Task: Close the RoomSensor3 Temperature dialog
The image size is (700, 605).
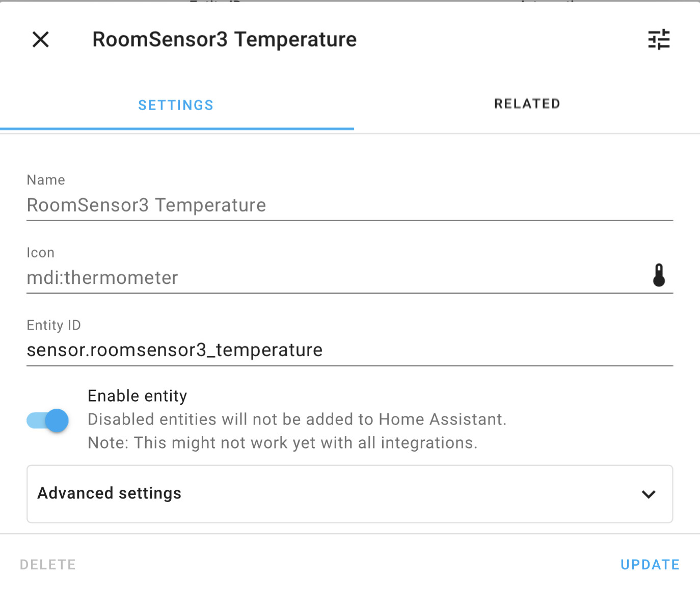Action: pyautogui.click(x=41, y=39)
